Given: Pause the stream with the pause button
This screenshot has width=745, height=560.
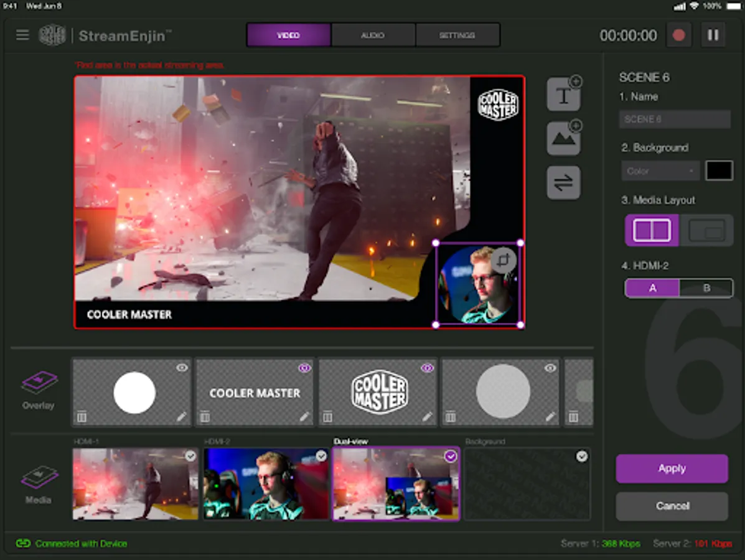Looking at the screenshot, I should pos(713,35).
